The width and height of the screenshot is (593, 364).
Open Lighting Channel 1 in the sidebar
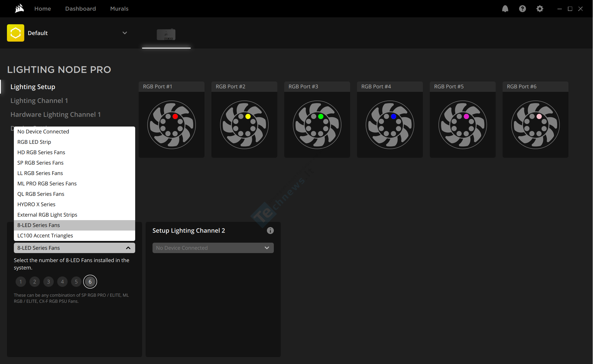(39, 101)
